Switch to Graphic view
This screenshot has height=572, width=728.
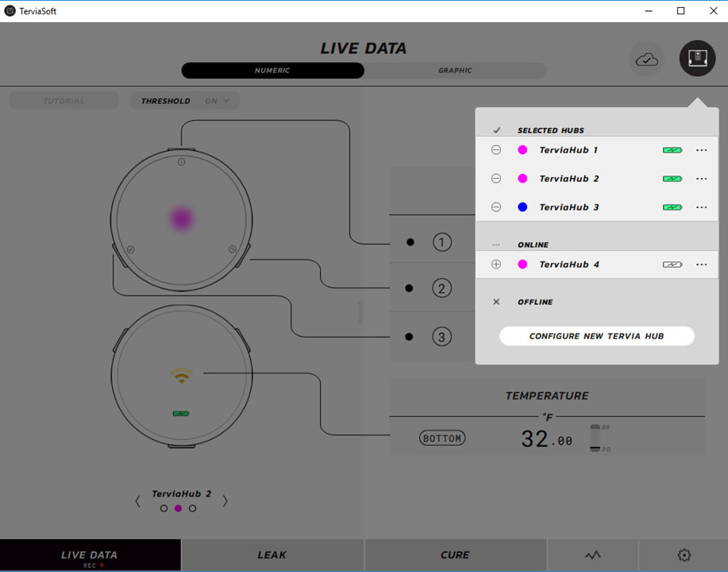[455, 70]
